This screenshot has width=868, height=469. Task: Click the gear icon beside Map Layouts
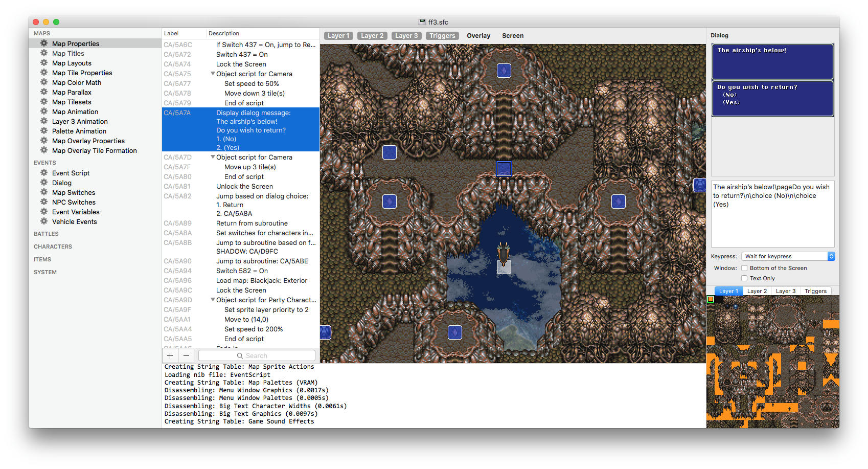coord(44,63)
